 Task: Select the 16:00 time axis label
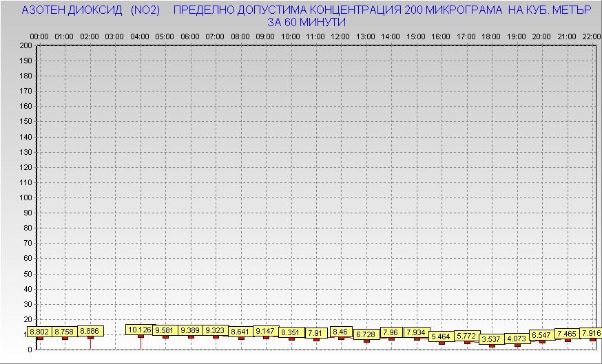[x=441, y=37]
